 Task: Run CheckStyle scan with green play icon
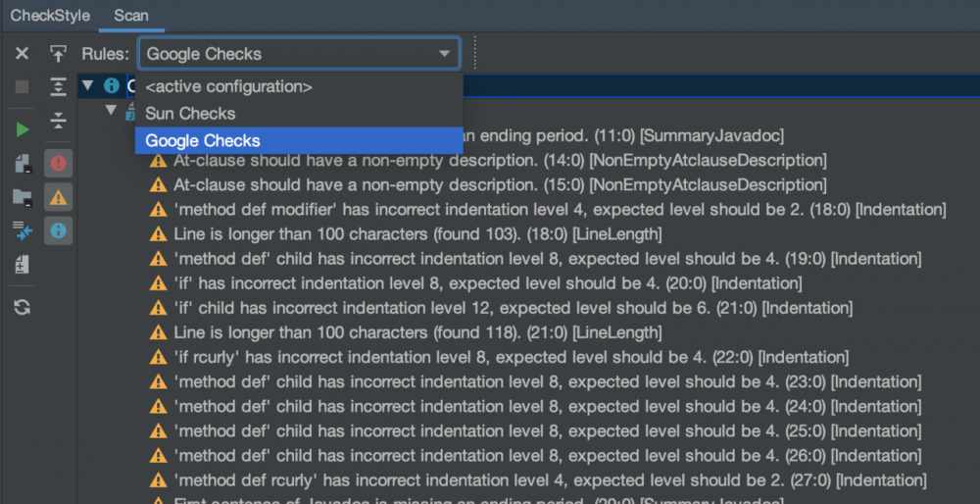[22, 129]
